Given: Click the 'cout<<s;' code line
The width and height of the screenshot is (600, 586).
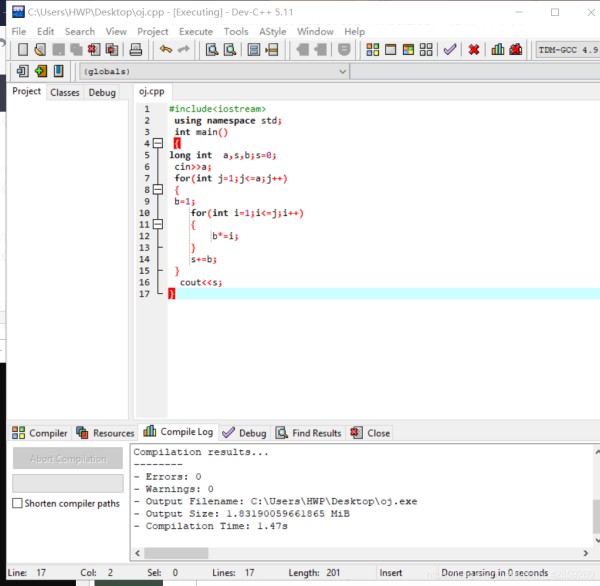Looking at the screenshot, I should tap(201, 282).
